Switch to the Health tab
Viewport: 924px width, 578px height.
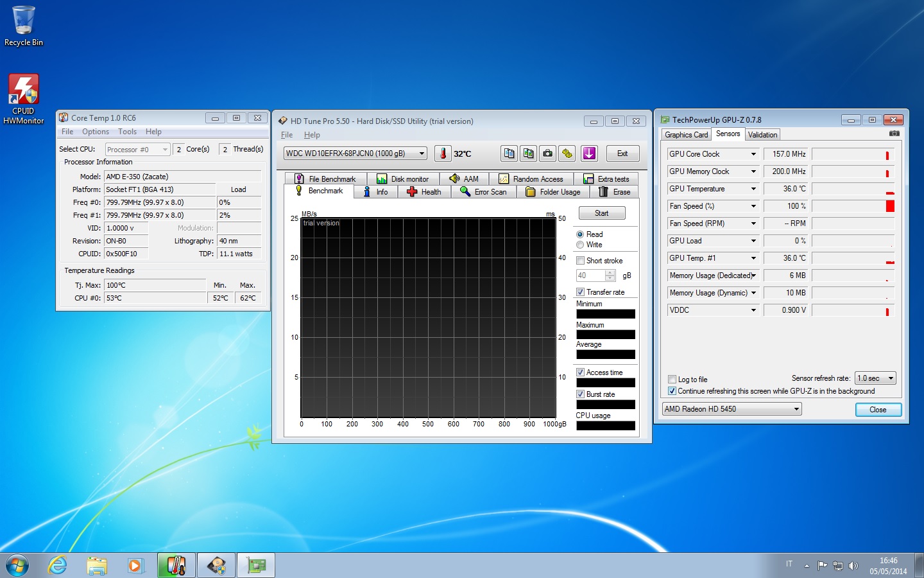click(x=424, y=192)
